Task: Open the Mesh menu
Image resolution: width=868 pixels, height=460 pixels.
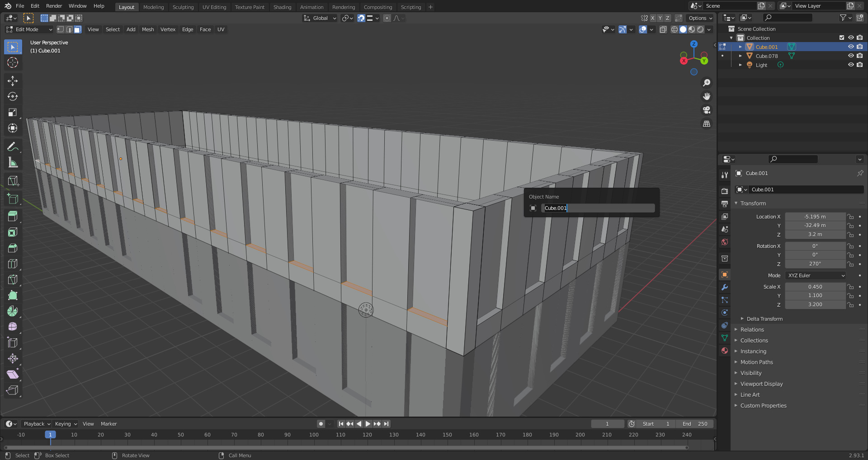Action: pos(148,29)
